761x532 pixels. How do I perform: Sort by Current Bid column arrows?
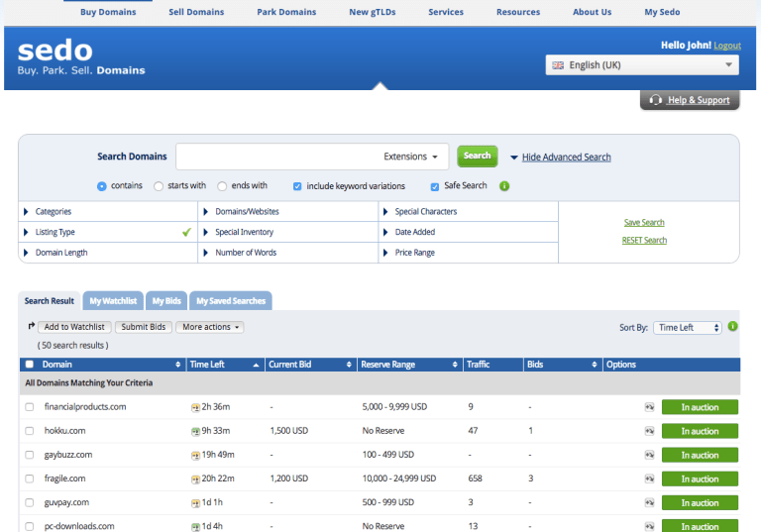[x=349, y=365]
